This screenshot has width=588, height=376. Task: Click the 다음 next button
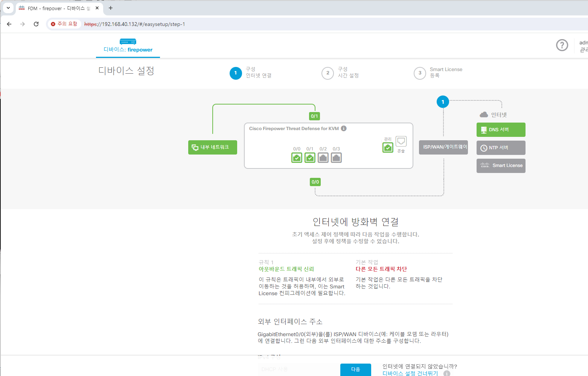(x=356, y=370)
